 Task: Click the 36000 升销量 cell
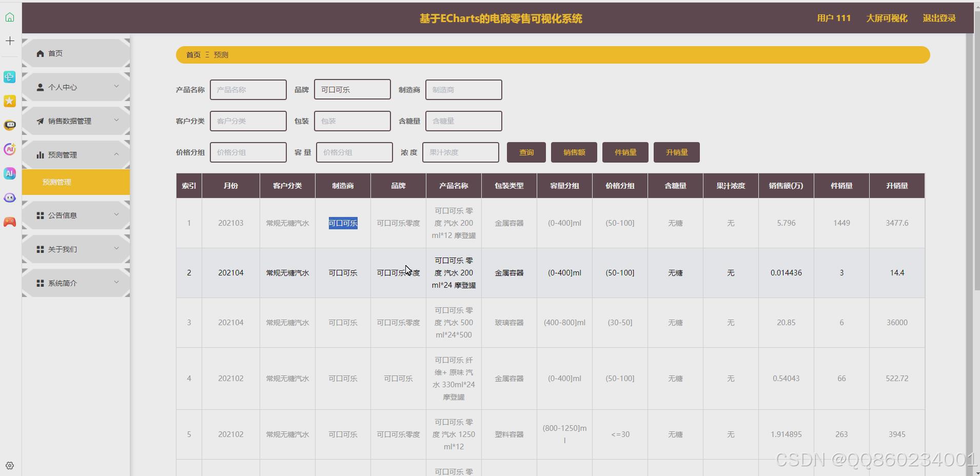pos(897,323)
